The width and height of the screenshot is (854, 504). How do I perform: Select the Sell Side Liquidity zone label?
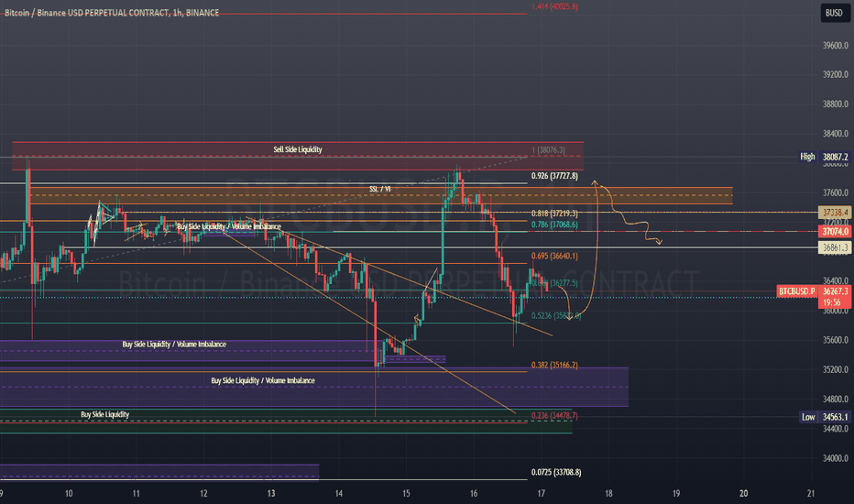click(298, 149)
